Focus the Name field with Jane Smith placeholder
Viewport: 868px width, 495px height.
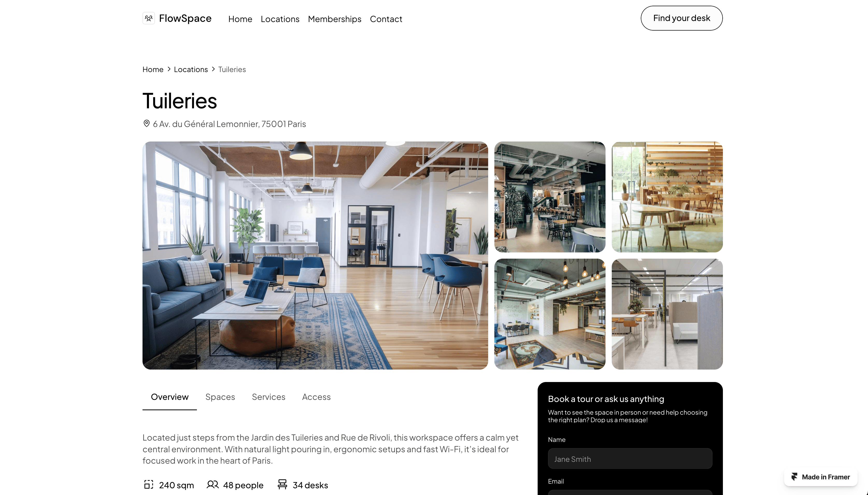630,459
